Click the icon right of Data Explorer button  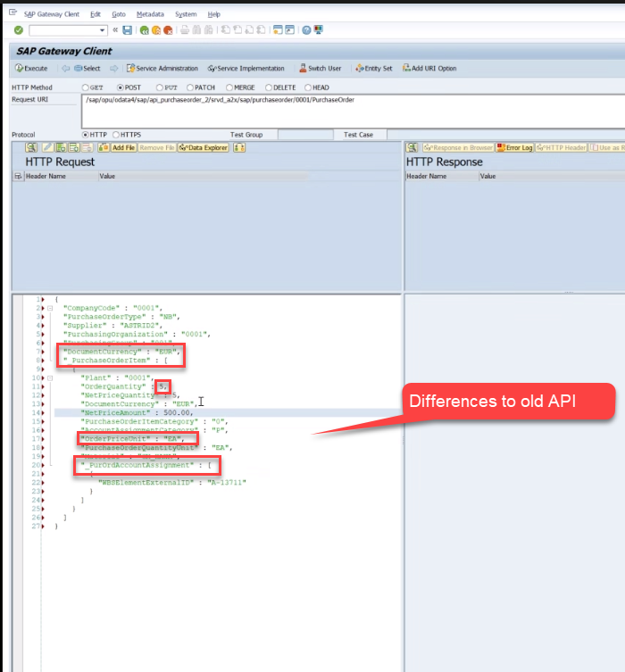point(239,147)
